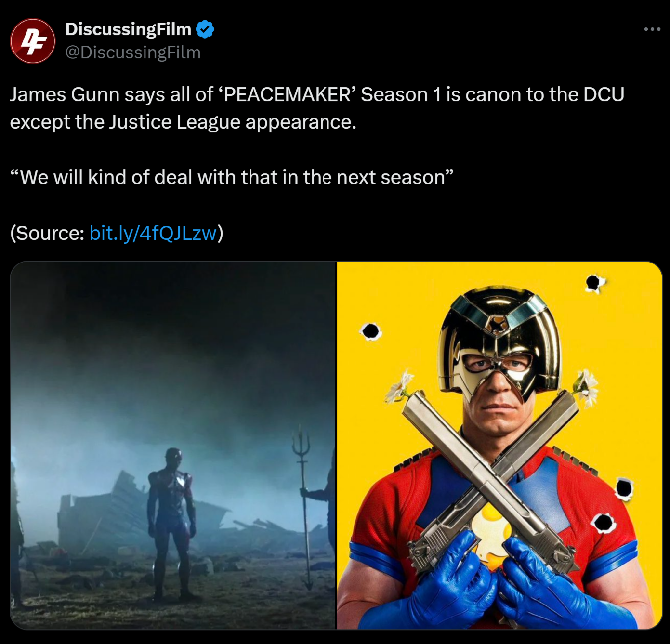Click the "(Source:" label text
The image size is (670, 644).
click(47, 233)
